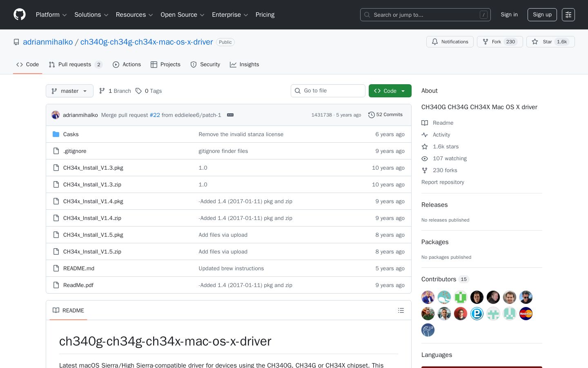Click commit author avatar beside adrianmihalko
Screen dimensions: 588x368
56,115
